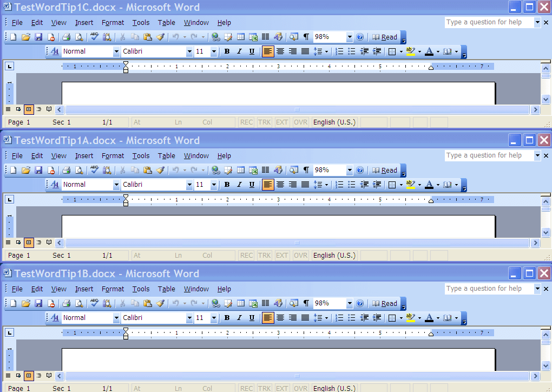Open the Drawing toolbar in TestWordTip1A
552x392 pixels.
[278, 170]
